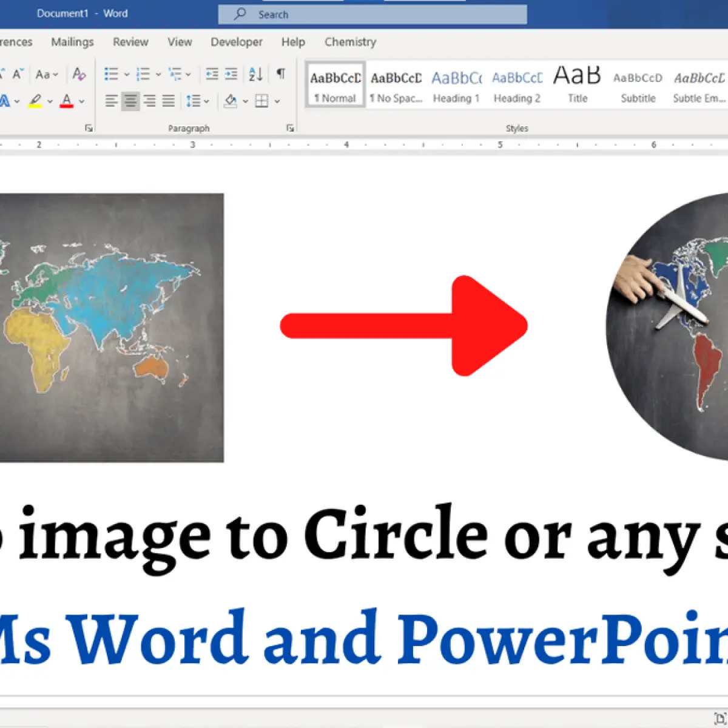Click the magnifier icon in Search box

tap(240, 14)
